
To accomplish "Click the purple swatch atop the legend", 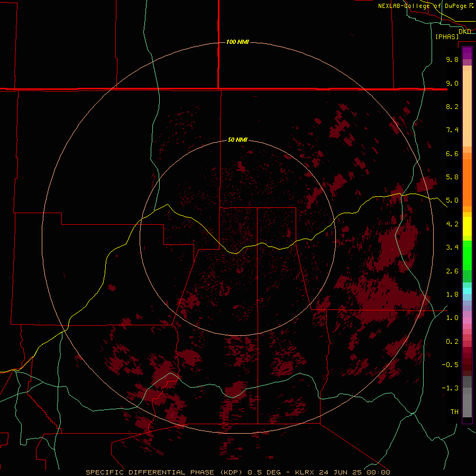I will coord(467,53).
